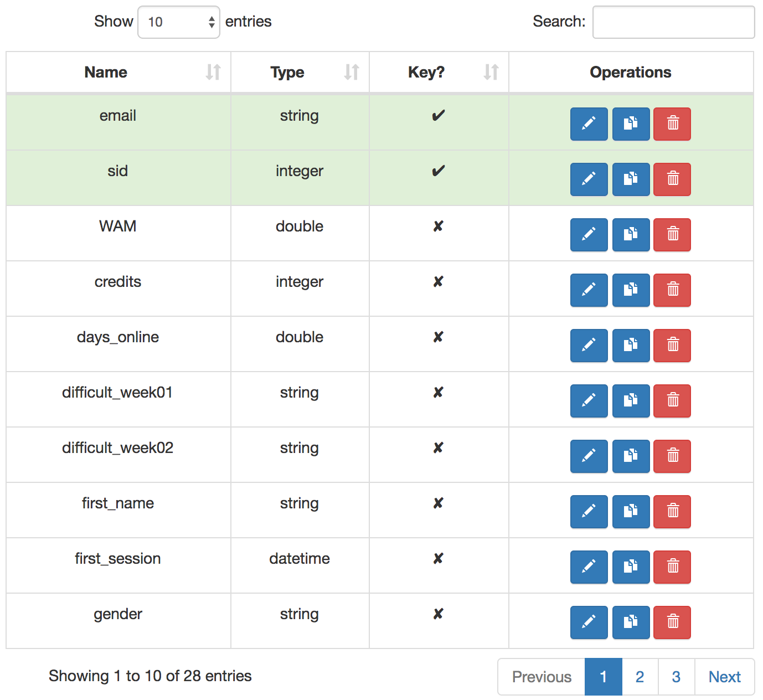
Task: Edit the email column with the pencil icon
Action: [589, 123]
